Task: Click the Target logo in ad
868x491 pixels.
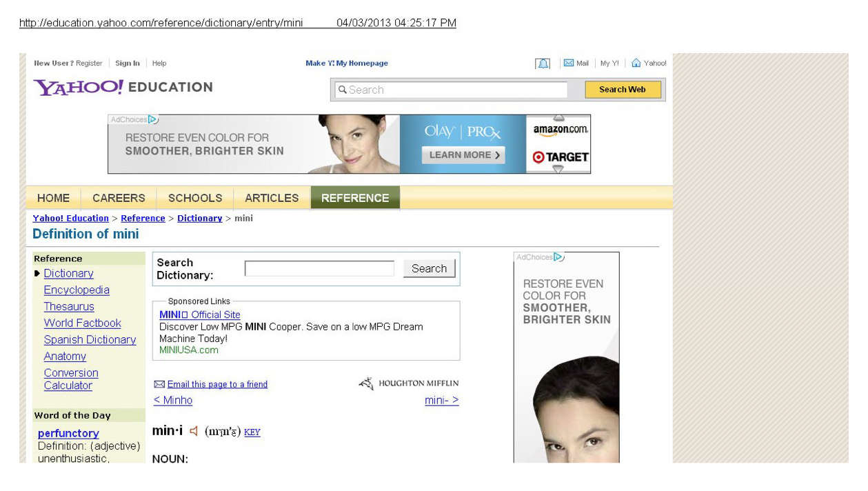Action: (561, 157)
